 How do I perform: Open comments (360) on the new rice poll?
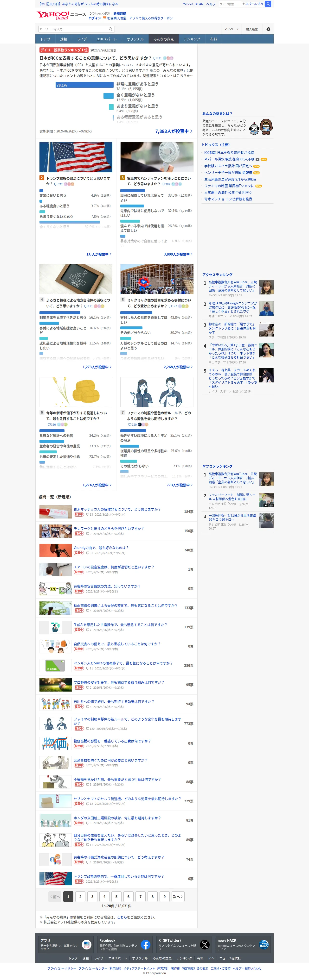coord(52,424)
